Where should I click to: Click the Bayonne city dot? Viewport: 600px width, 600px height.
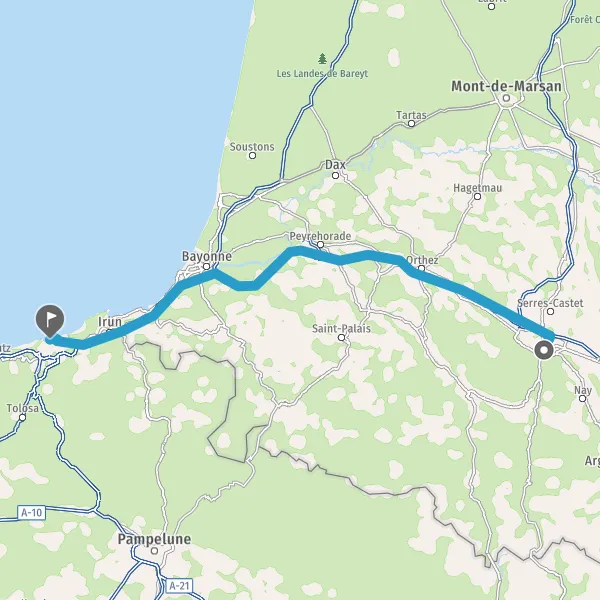coord(207,266)
